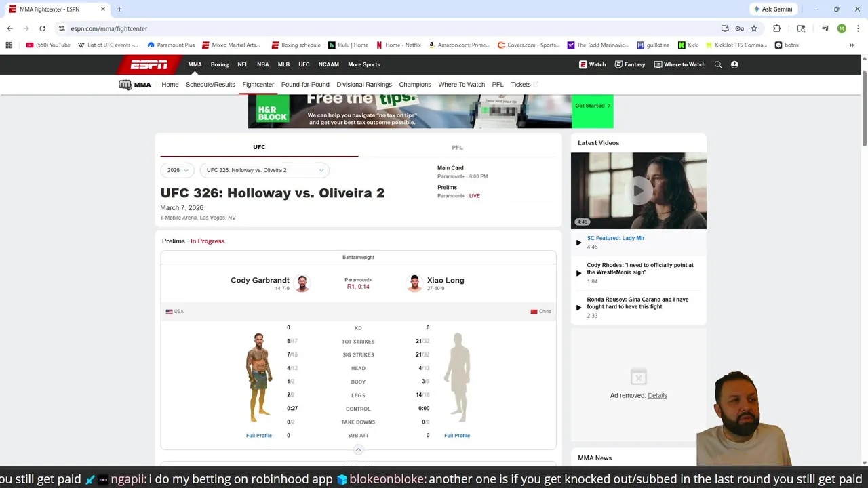868x488 pixels.
Task: Close the MMA Fightcenter tab
Action: click(x=102, y=9)
